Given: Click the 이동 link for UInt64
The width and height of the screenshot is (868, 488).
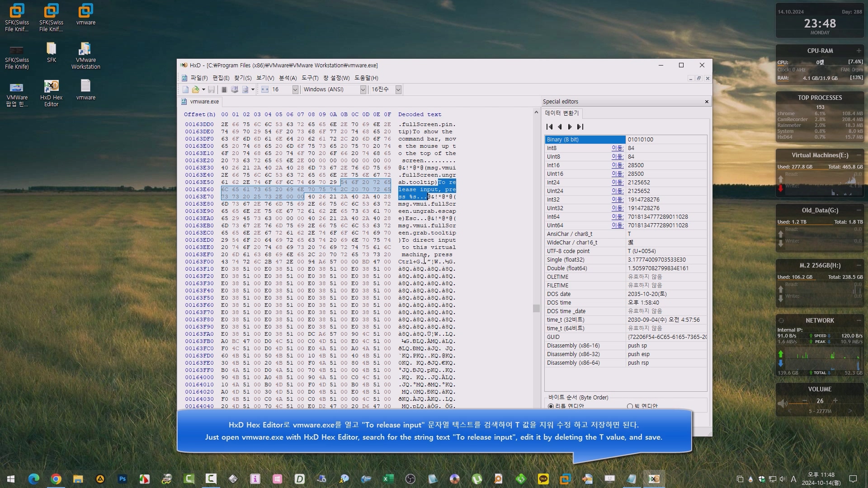Looking at the screenshot, I should point(618,225).
